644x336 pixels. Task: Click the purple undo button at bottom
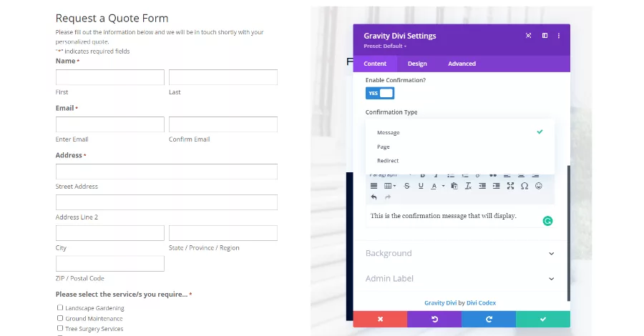[x=434, y=319]
